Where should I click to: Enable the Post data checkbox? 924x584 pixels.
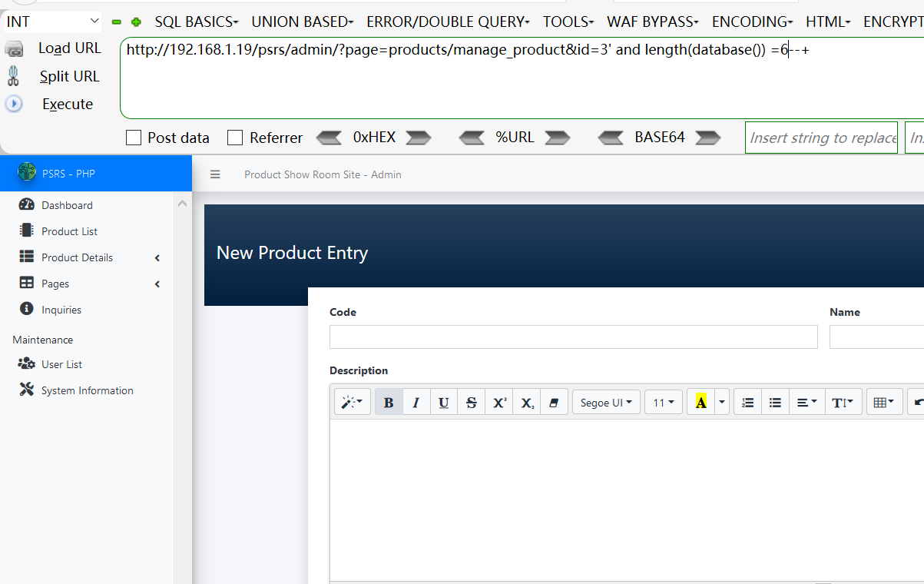point(134,138)
